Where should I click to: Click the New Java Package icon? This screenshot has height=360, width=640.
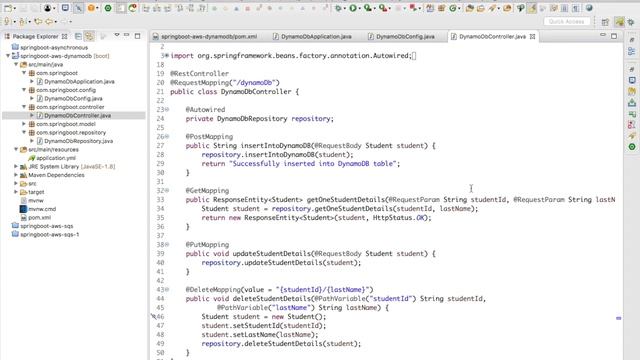coord(441,8)
